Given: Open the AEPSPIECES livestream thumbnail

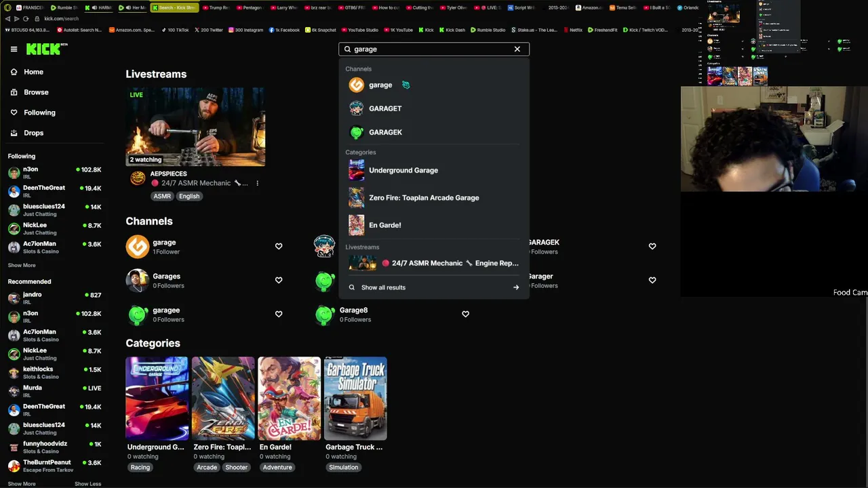Looking at the screenshot, I should 195,127.
